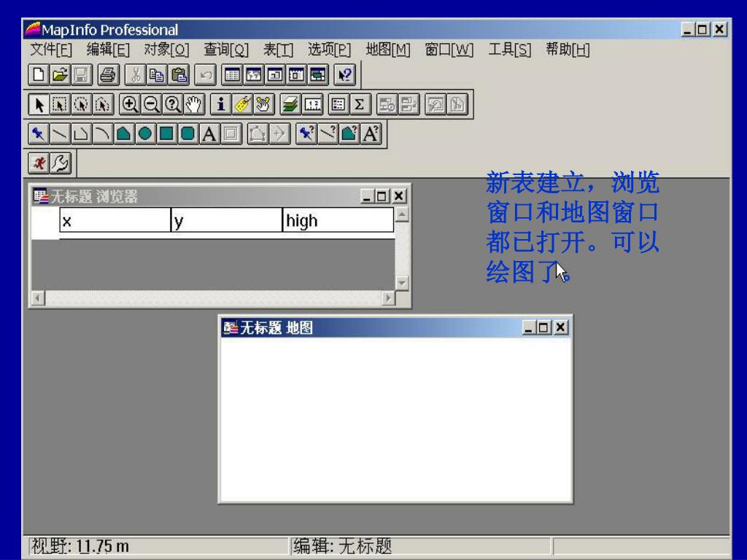Screen dimensions: 747x560
Task: Click the New Table toolbar icon
Action: coord(38,75)
